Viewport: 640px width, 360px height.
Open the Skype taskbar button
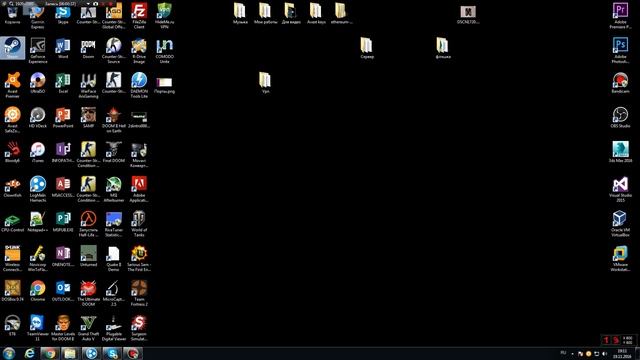tap(112, 353)
